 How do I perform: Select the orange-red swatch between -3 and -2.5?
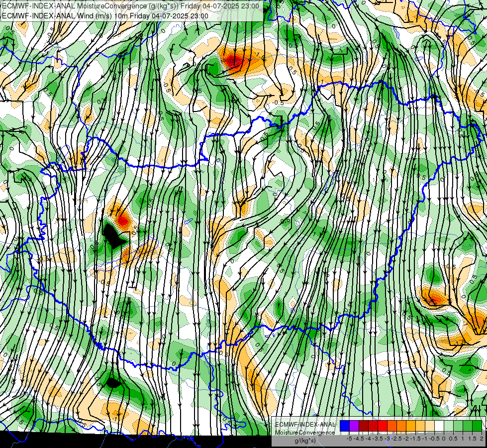coord(392,426)
